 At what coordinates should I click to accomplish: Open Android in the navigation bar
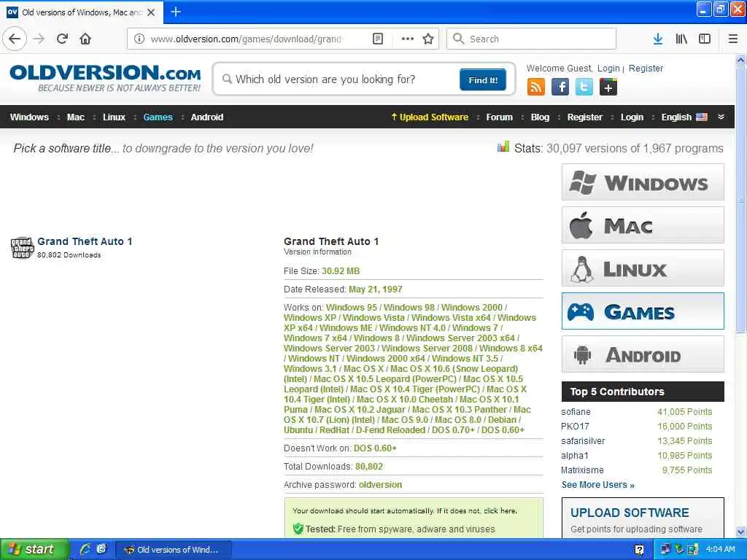[206, 117]
